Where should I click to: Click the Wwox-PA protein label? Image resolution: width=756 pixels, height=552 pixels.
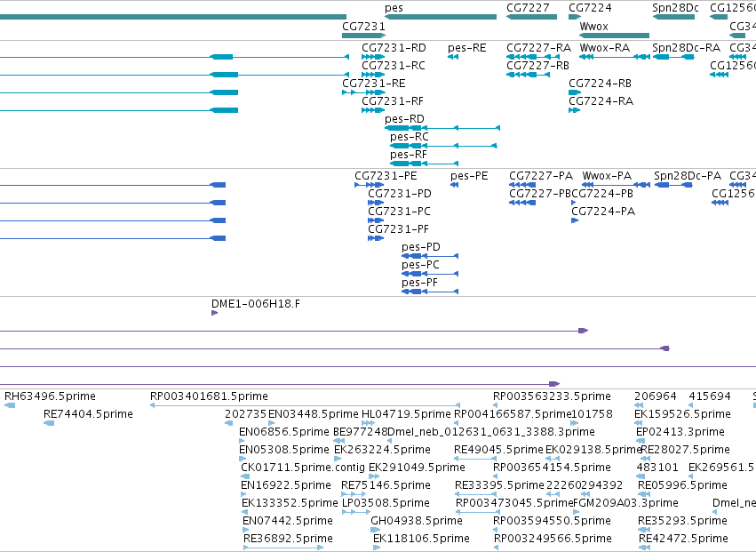pyautogui.click(x=607, y=176)
